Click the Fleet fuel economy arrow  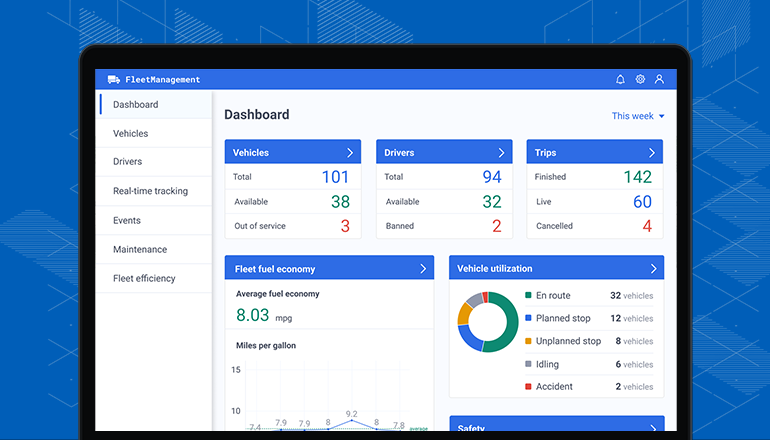pyautogui.click(x=423, y=269)
